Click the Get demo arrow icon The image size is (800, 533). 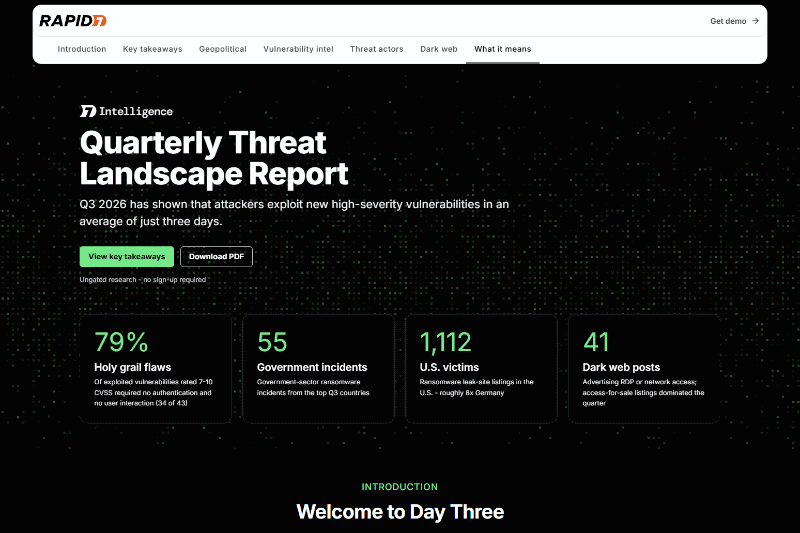point(755,21)
